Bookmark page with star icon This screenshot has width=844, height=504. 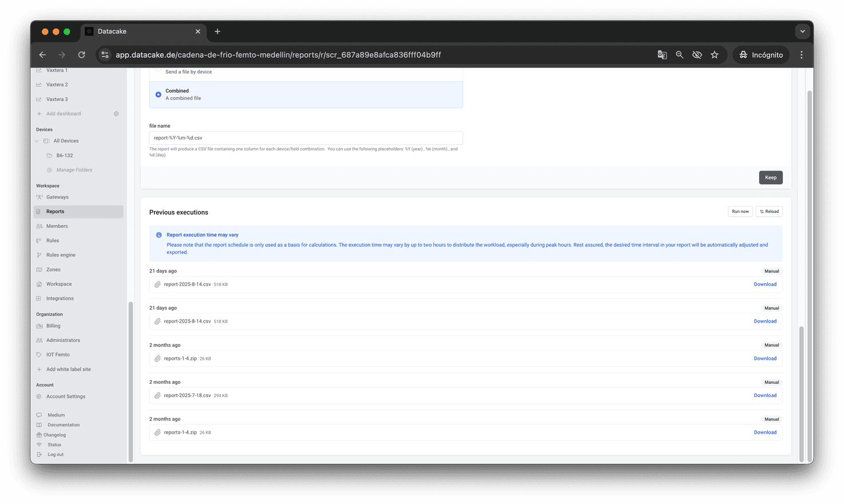pos(715,55)
